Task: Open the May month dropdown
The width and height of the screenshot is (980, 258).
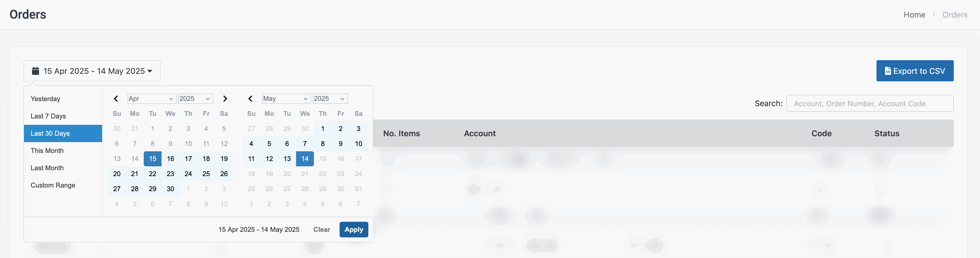Action: point(286,99)
